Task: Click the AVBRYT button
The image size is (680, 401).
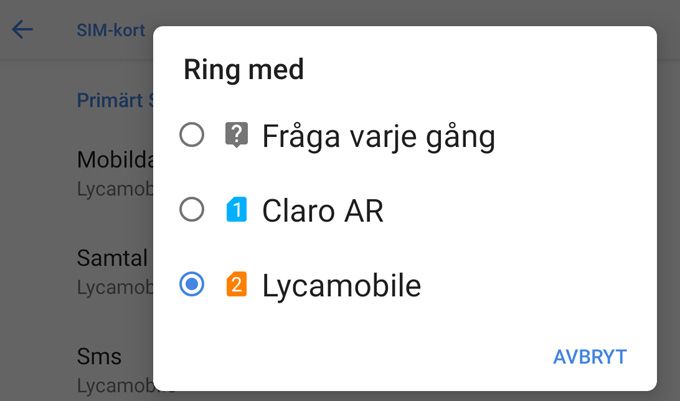Action: pos(590,357)
